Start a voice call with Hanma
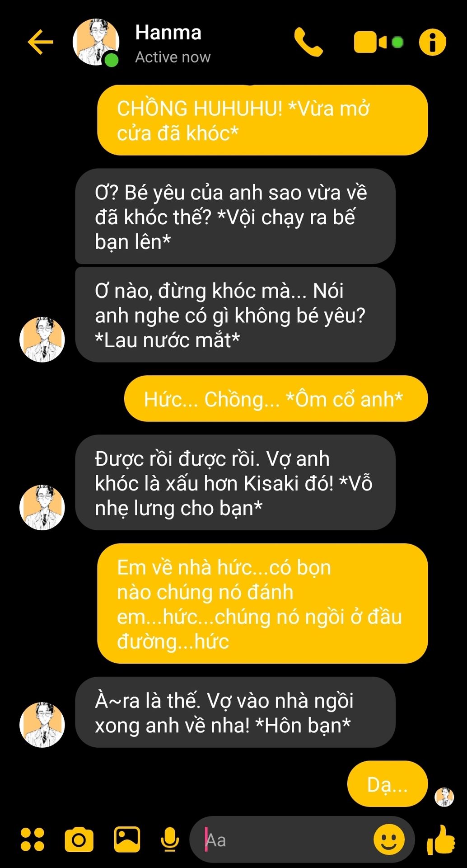Image resolution: width=467 pixels, height=868 pixels. coord(308,42)
